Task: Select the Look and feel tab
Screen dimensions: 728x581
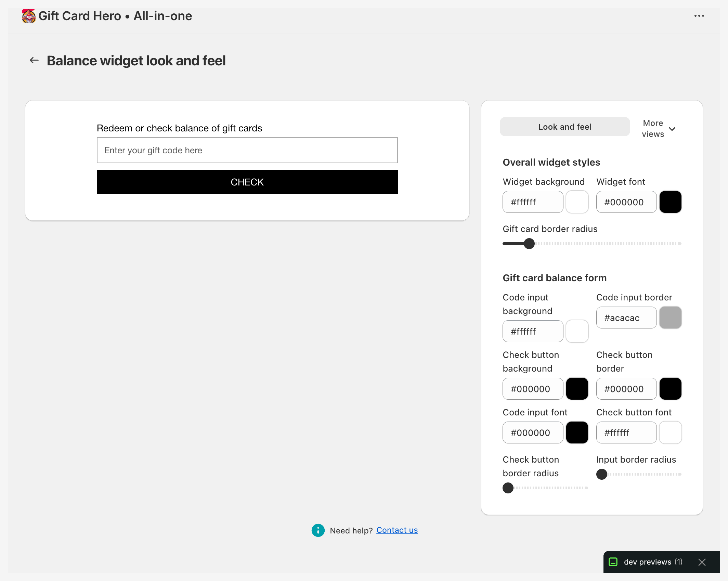Action: [x=564, y=126]
